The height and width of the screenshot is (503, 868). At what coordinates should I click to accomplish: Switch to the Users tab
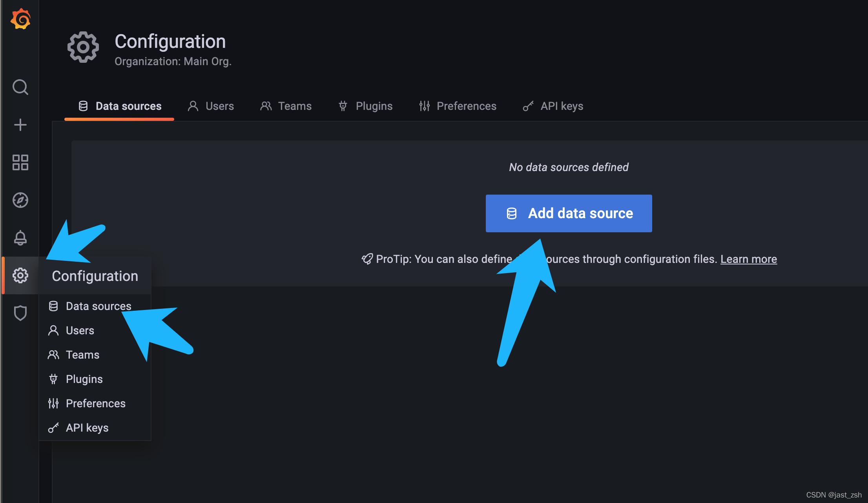click(211, 106)
